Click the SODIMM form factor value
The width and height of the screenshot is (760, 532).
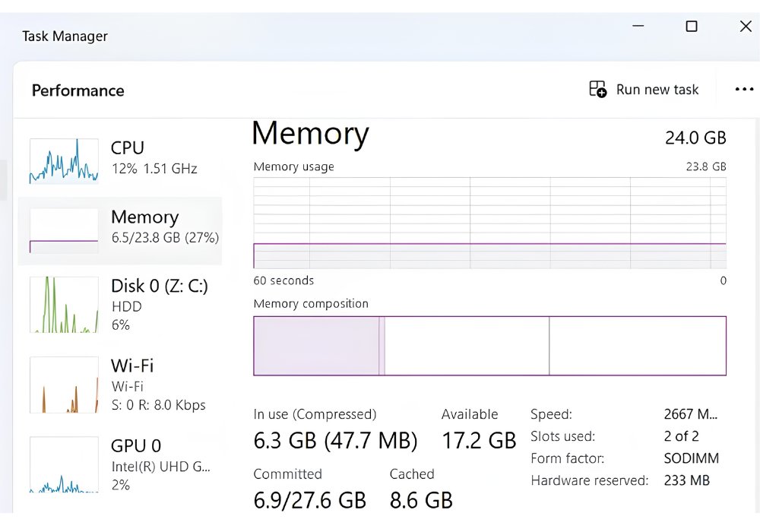[x=691, y=458]
